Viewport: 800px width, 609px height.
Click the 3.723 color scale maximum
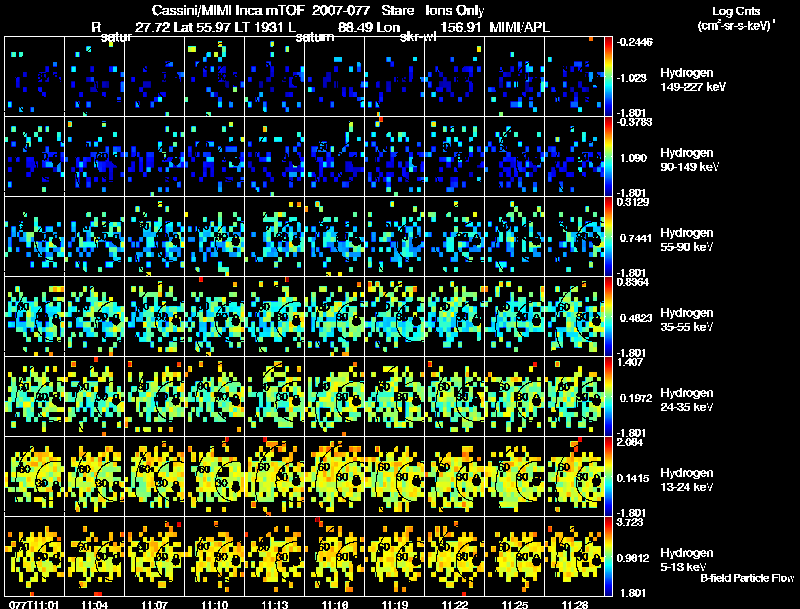click(630, 522)
